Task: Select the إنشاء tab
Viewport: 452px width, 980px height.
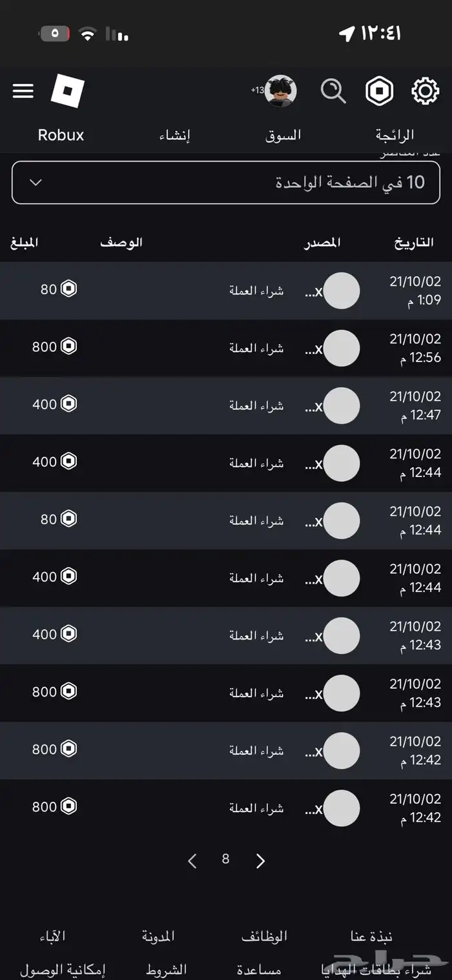Action: point(174,135)
